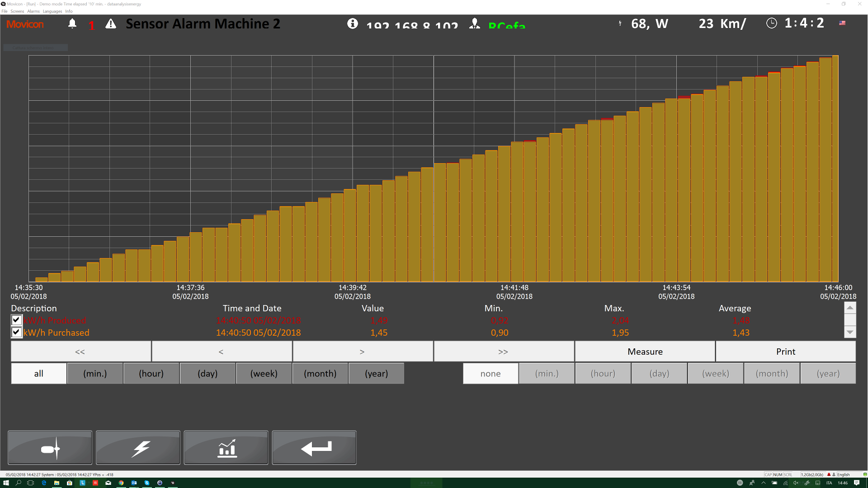The width and height of the screenshot is (868, 488).
Task: Open Google Chrome from the taskbar
Action: [x=121, y=483]
